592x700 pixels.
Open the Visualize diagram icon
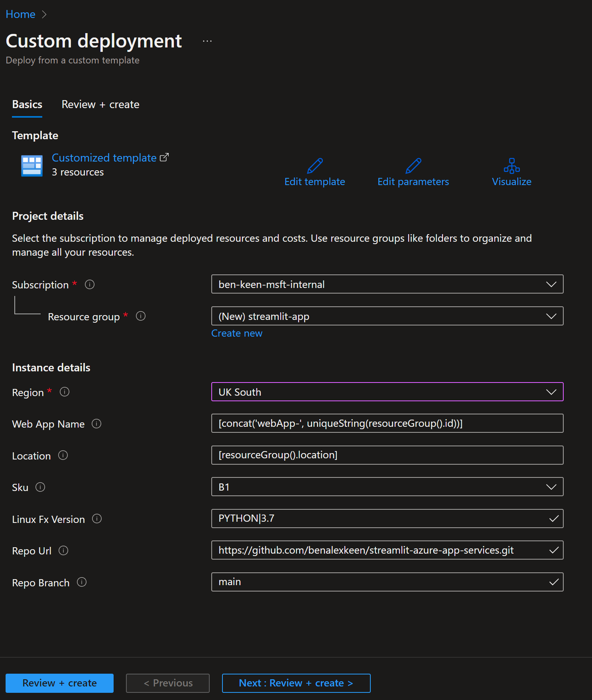(x=511, y=166)
